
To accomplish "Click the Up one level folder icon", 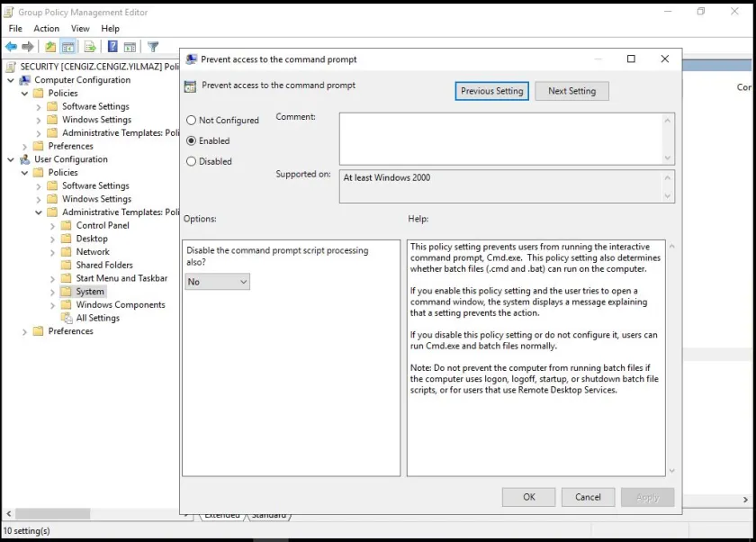I will (x=50, y=47).
